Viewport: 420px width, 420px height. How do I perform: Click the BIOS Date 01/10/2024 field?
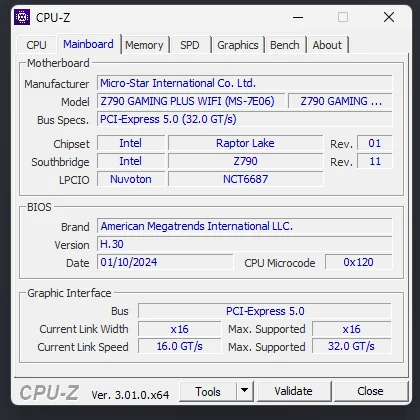pos(165,262)
